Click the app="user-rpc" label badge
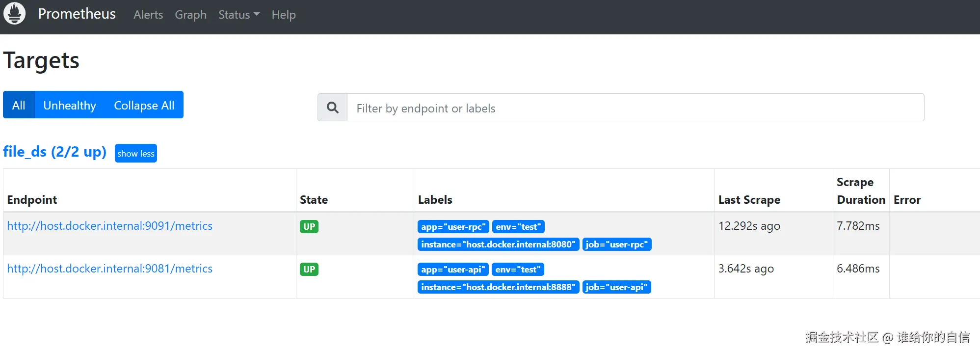980x354 pixels. click(x=453, y=227)
